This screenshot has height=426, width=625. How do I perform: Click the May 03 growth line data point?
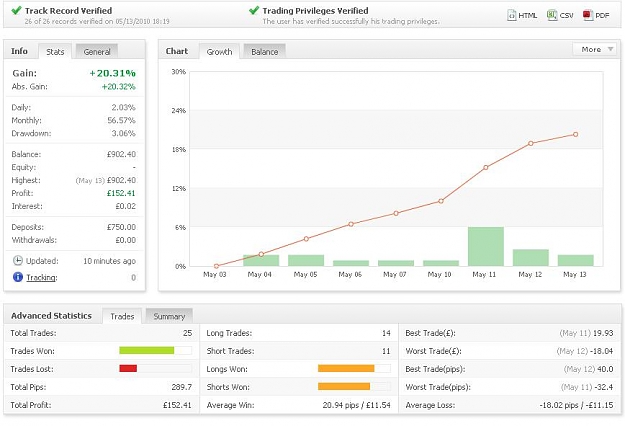pyautogui.click(x=216, y=266)
